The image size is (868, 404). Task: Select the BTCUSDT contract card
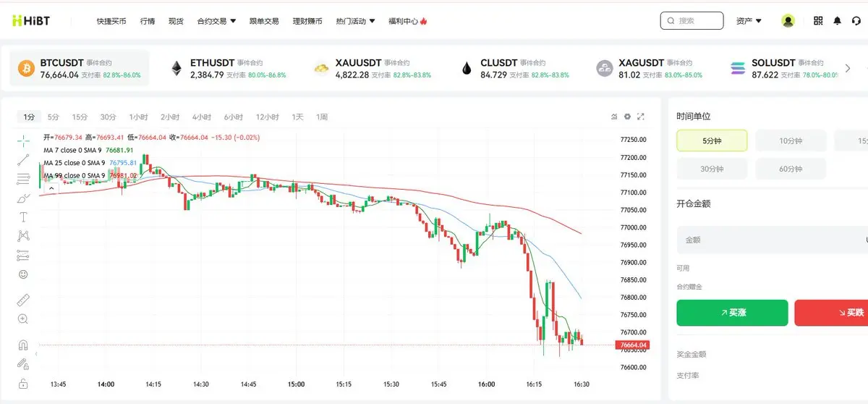tap(80, 69)
